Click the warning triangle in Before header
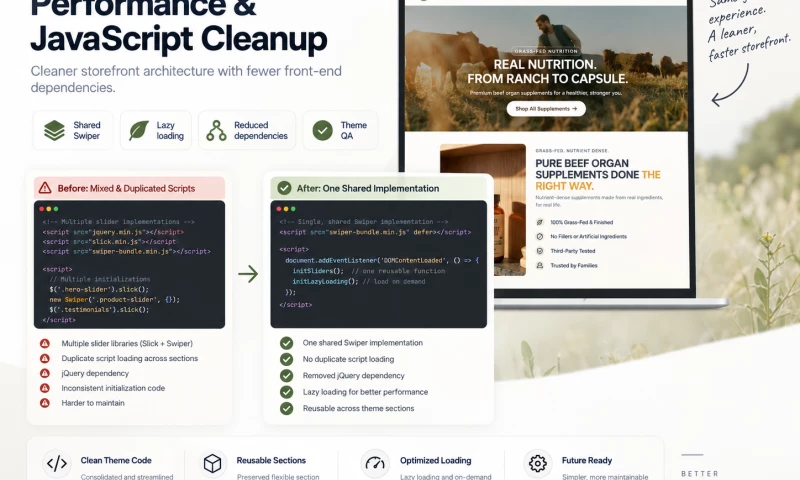800x480 pixels. [45, 188]
